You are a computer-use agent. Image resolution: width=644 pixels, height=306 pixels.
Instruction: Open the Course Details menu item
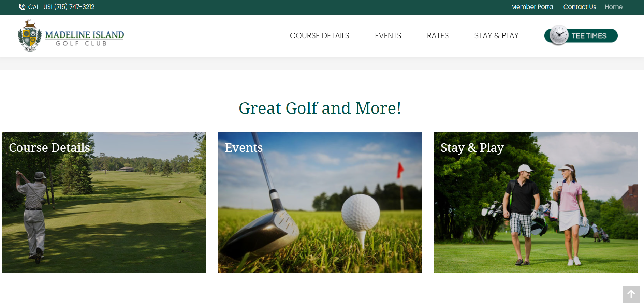[x=319, y=35]
